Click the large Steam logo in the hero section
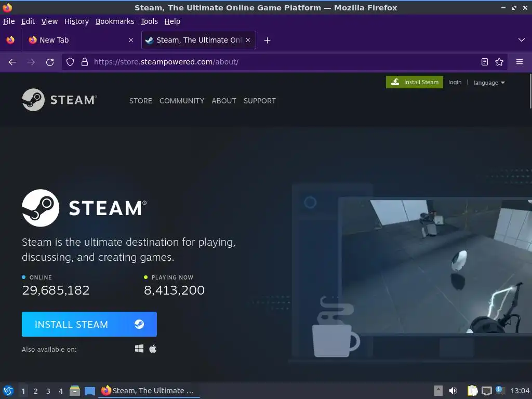 click(x=84, y=208)
